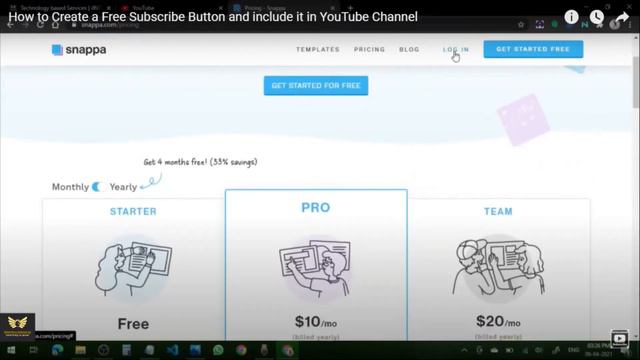Image resolution: width=640 pixels, height=360 pixels.
Task: Click the $10/mo price text
Action: tap(316, 322)
